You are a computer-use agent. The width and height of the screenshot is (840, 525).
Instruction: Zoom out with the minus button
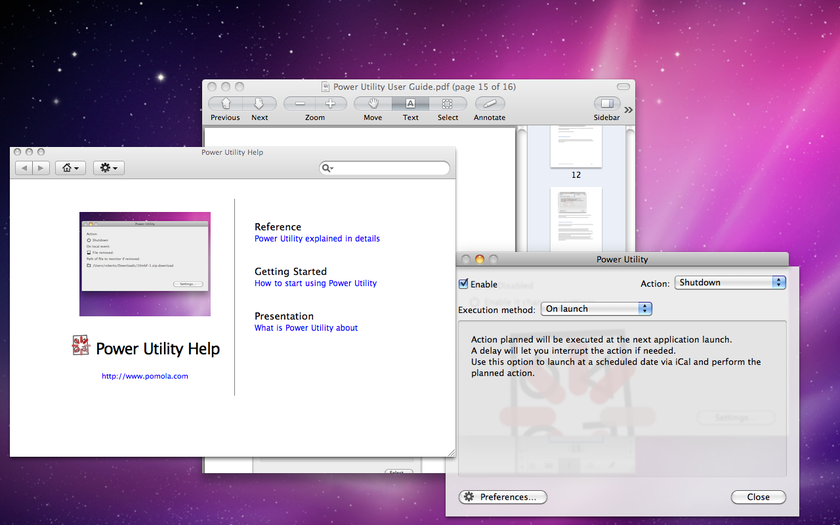[x=299, y=103]
